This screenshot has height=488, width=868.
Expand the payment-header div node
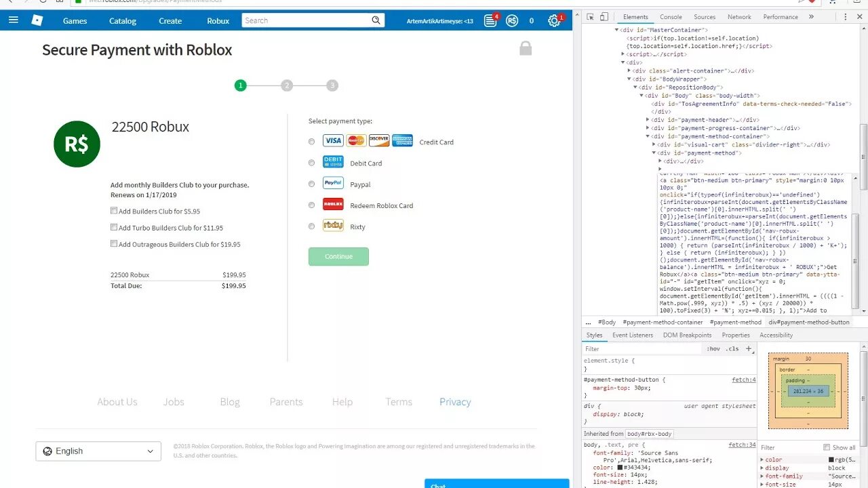click(648, 120)
